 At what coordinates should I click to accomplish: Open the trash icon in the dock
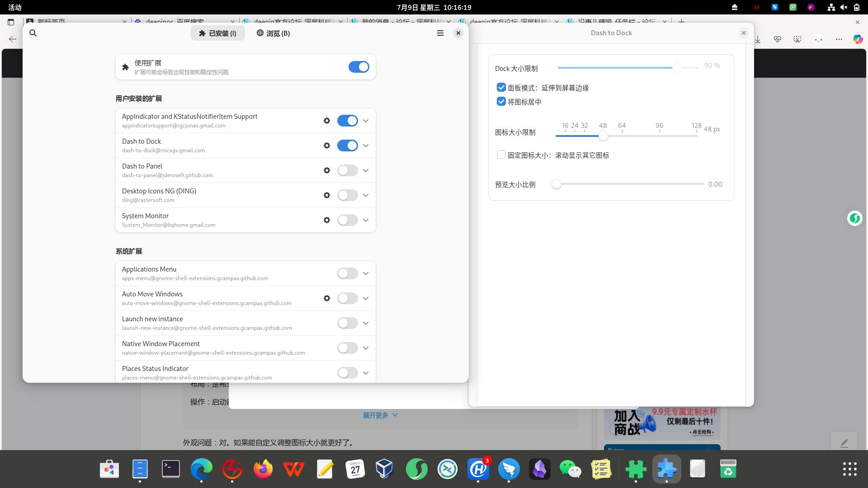728,469
